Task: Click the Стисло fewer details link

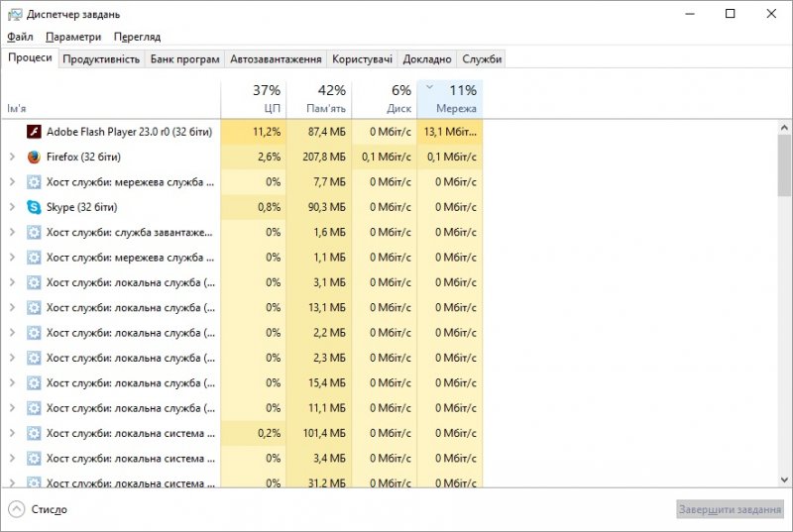Action: 49,509
